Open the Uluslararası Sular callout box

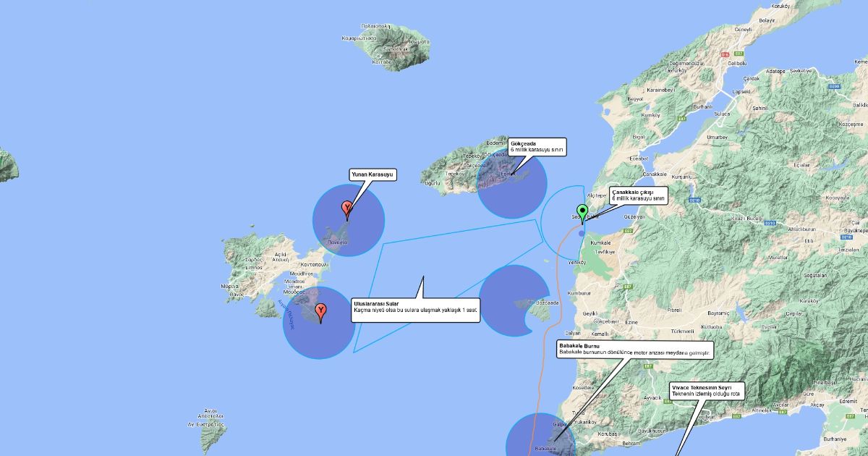(415, 310)
